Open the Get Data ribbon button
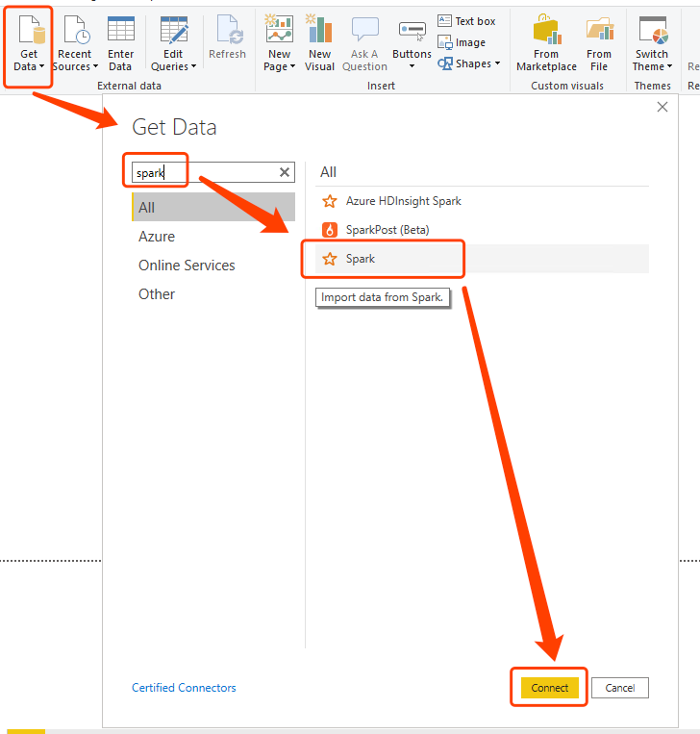This screenshot has width=700, height=734. click(x=29, y=43)
